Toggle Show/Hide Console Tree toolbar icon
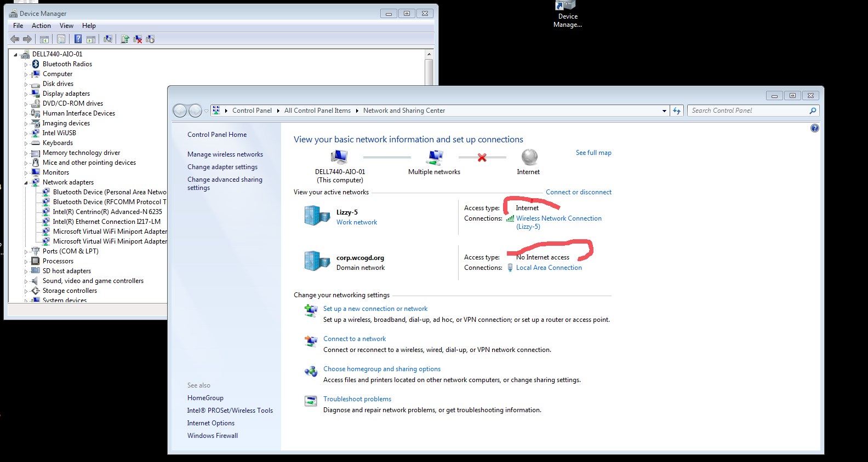The width and height of the screenshot is (868, 462). (x=44, y=39)
